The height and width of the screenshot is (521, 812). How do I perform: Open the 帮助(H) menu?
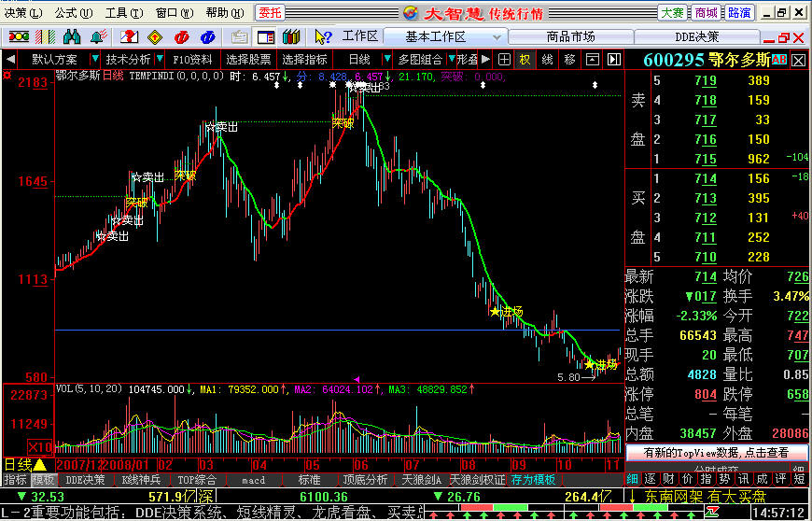tap(225, 13)
